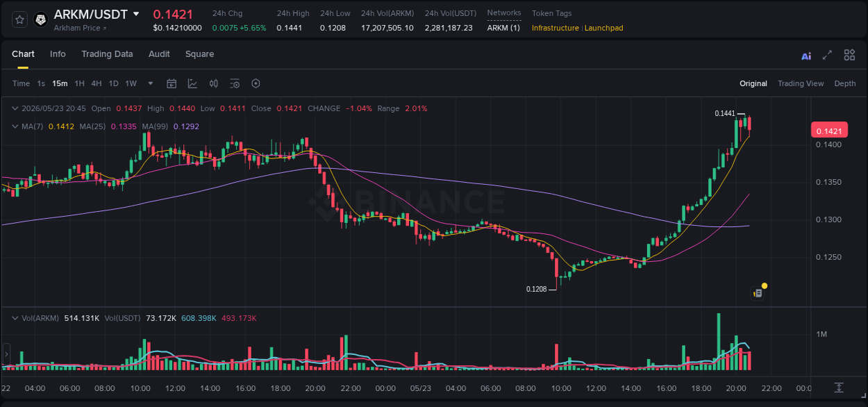Open the go-to-date calendar icon

point(172,83)
